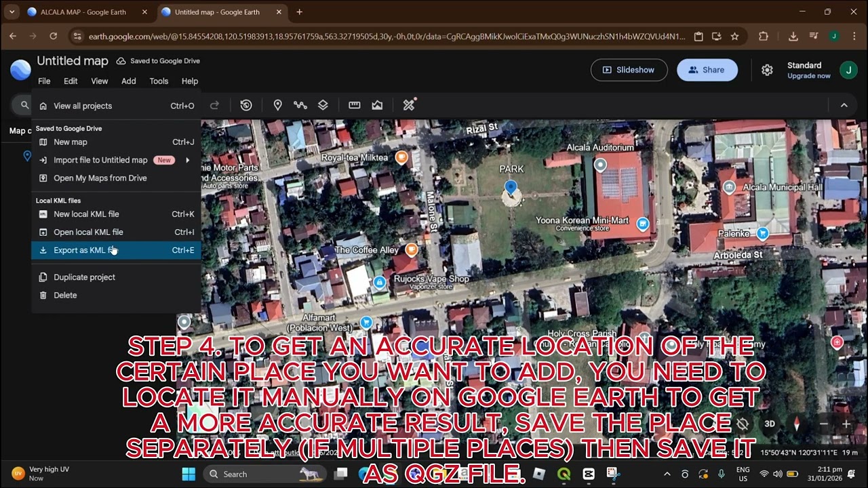The image size is (868, 488).
Task: Select the Add placemark tool
Action: click(x=277, y=105)
